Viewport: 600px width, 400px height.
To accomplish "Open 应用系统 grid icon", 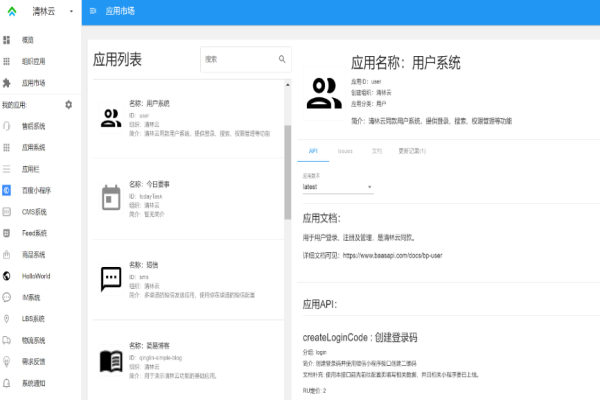I will click(x=7, y=147).
